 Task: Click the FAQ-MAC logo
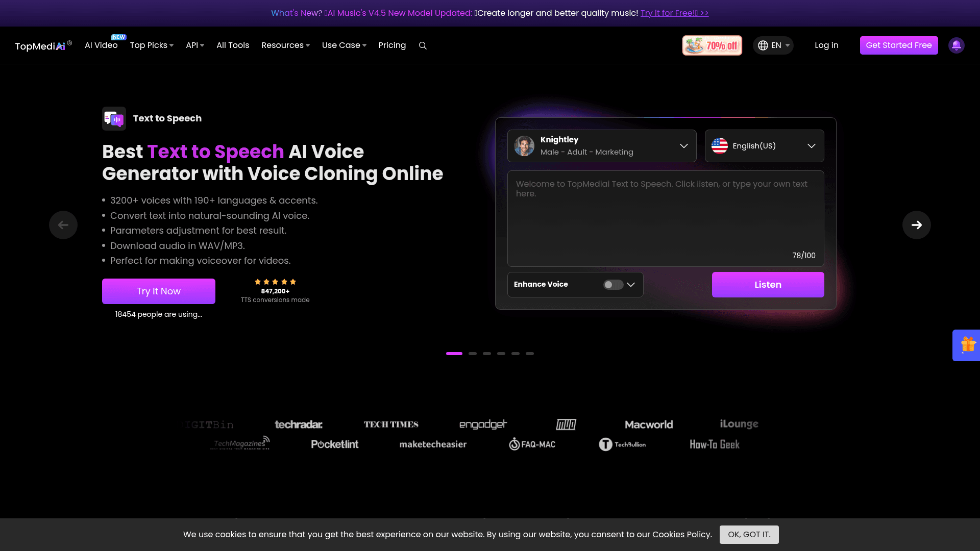(532, 444)
